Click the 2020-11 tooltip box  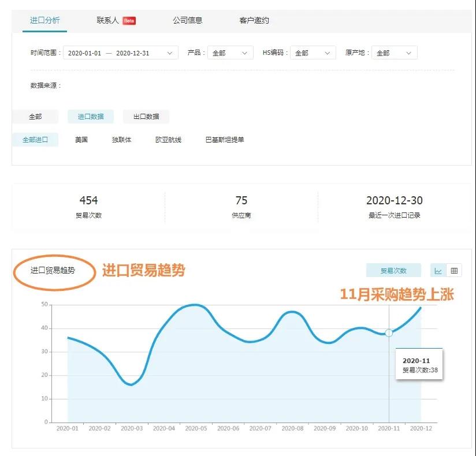tap(419, 364)
